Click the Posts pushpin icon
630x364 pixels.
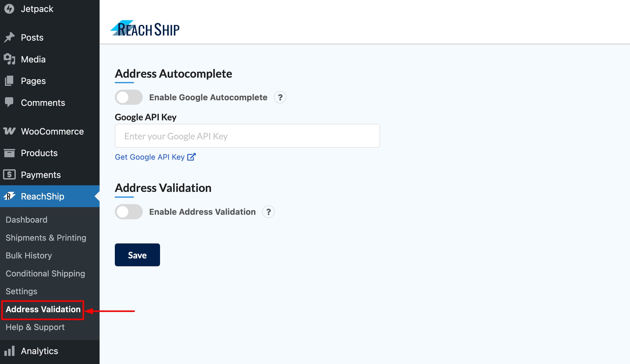9,37
